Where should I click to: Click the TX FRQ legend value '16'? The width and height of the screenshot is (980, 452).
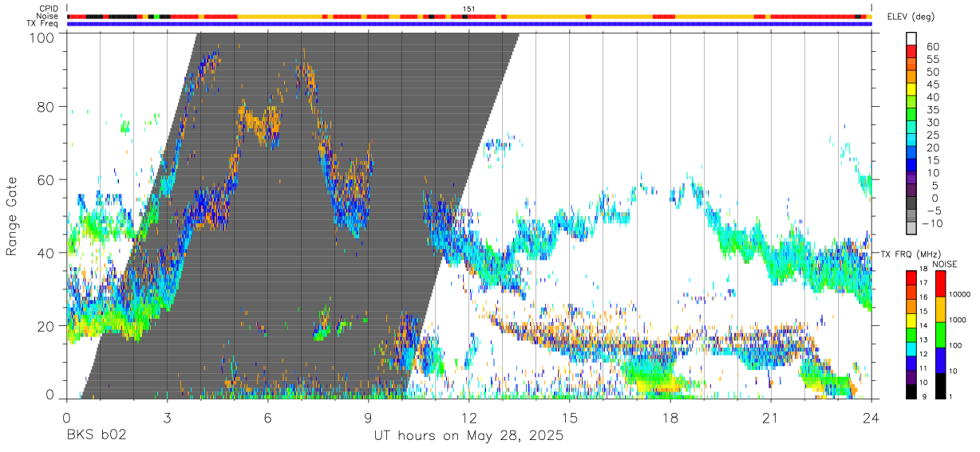tap(923, 298)
